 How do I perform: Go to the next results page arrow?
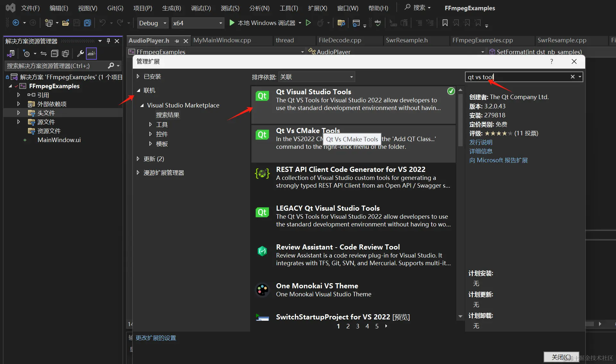pos(386,326)
